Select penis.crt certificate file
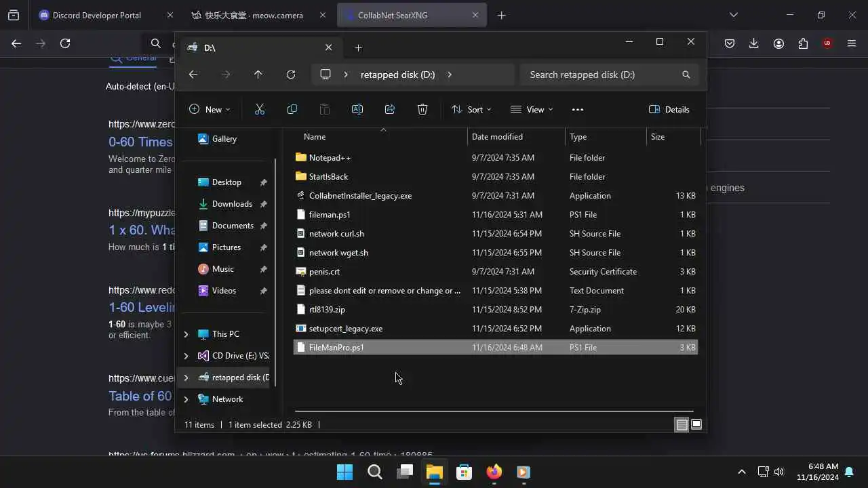The height and width of the screenshot is (488, 868). tap(496, 272)
